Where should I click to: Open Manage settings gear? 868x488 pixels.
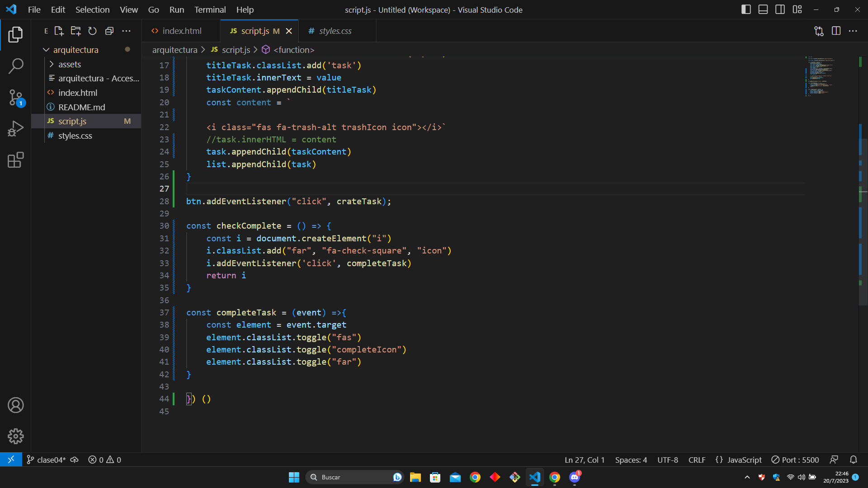15,436
